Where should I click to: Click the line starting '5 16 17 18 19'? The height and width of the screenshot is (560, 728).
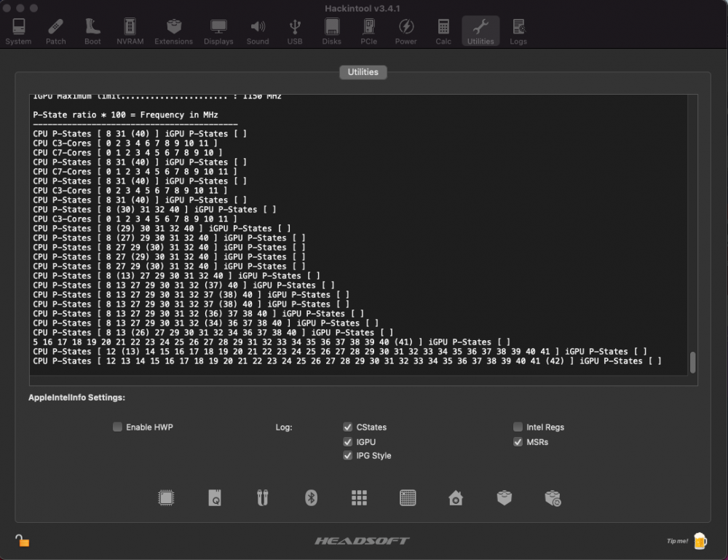coord(272,342)
